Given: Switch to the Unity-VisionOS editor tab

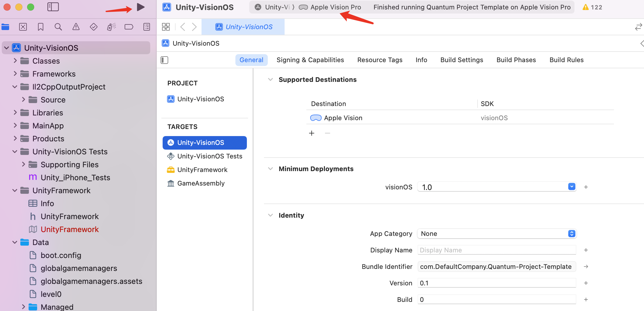Looking at the screenshot, I should point(243,27).
